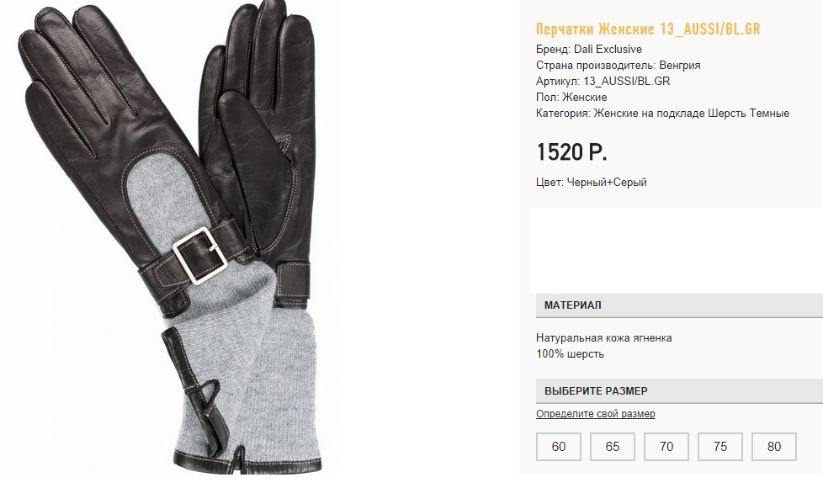
Task: Click the price '1520 Р.'
Action: [571, 152]
